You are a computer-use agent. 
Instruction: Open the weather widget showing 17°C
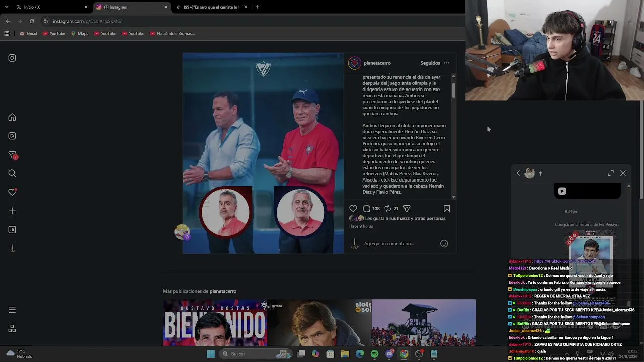[19, 354]
